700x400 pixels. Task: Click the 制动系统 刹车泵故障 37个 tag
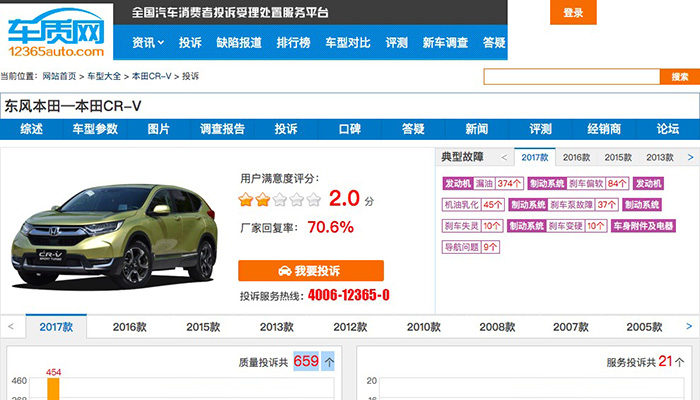pos(563,205)
